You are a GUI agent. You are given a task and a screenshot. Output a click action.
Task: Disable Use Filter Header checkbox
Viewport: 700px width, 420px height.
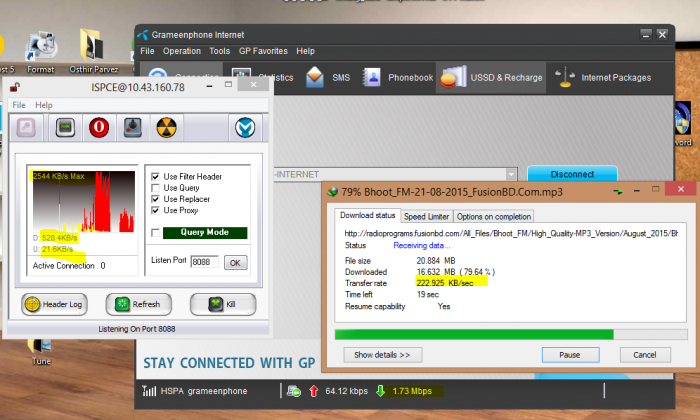(155, 176)
